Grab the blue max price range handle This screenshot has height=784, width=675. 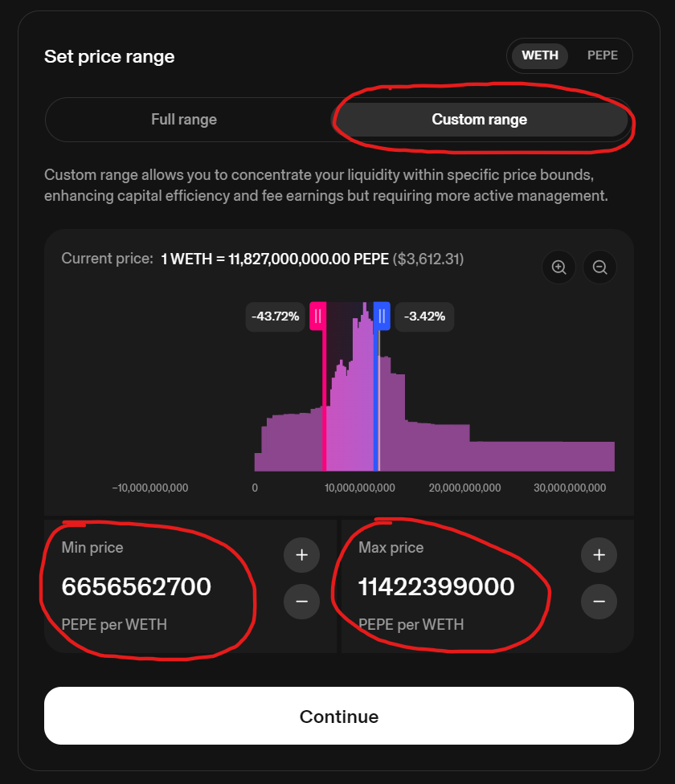coord(382,316)
